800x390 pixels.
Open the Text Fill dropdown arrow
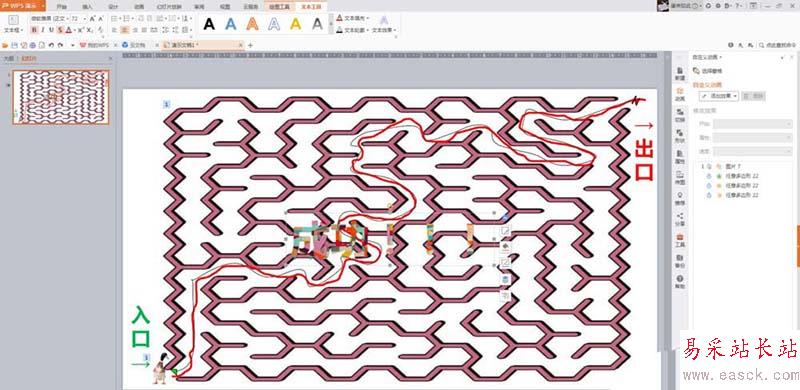[x=369, y=18]
